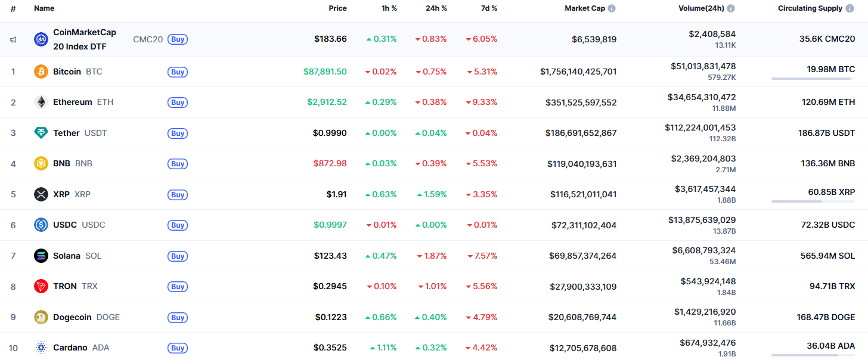Click the Tether logo icon
The width and height of the screenshot is (868, 363).
point(41,133)
